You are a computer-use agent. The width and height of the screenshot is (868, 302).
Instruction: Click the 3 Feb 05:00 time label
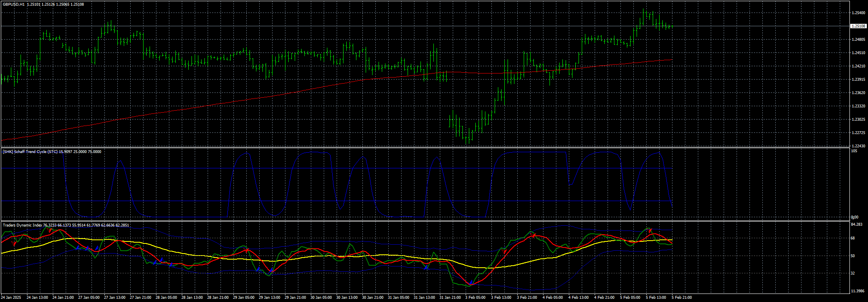(475, 298)
